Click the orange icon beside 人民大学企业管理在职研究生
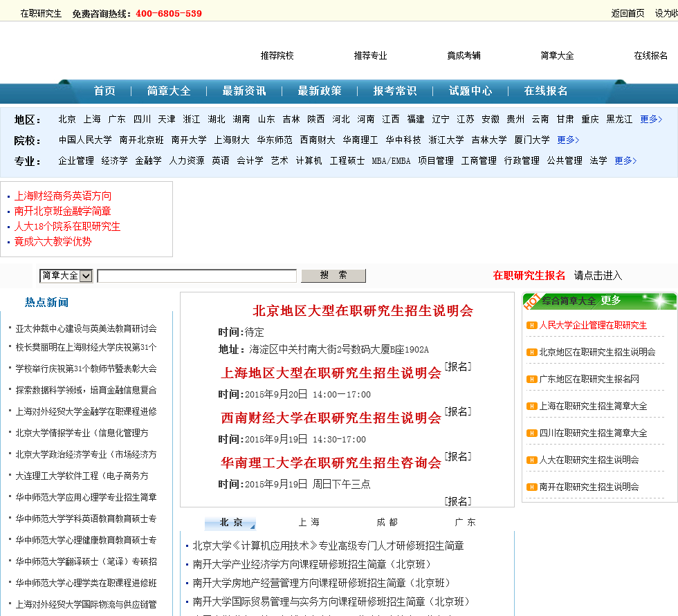The width and height of the screenshot is (678, 616). point(531,325)
